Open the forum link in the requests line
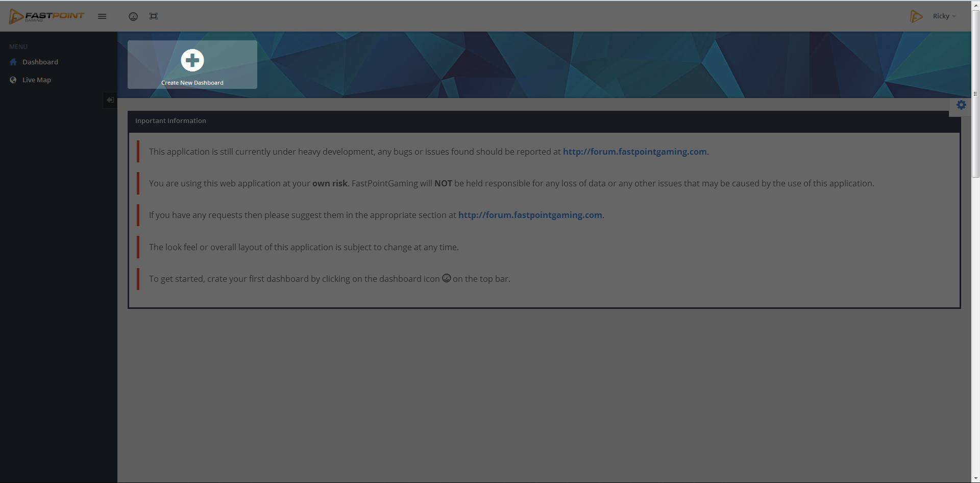The image size is (980, 483). pos(530,215)
